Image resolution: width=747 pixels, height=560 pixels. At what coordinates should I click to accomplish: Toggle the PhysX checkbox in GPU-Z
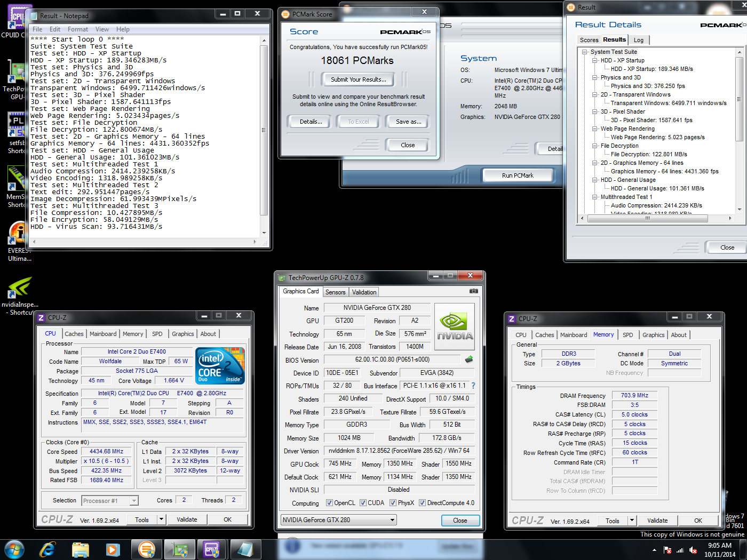393,502
